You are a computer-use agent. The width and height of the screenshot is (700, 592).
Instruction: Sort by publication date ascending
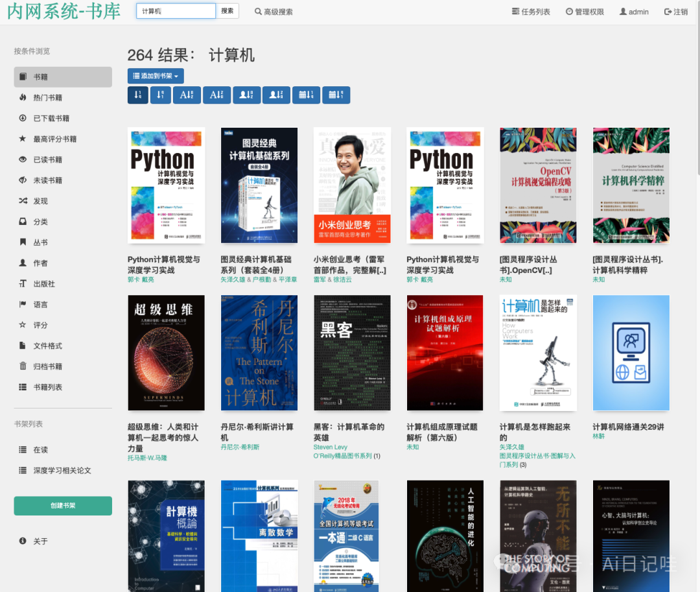pyautogui.click(x=306, y=95)
